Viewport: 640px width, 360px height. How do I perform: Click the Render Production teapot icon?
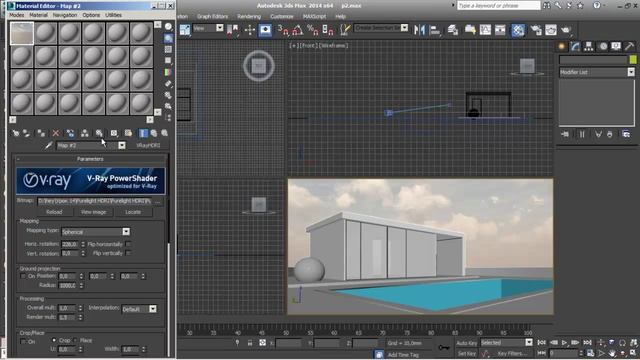pos(566,30)
